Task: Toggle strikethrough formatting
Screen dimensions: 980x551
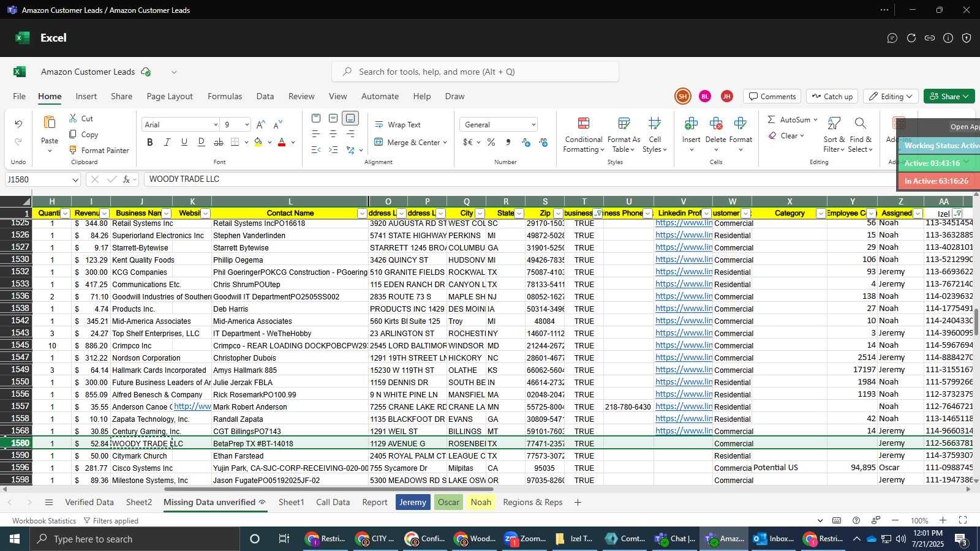Action: tap(219, 142)
